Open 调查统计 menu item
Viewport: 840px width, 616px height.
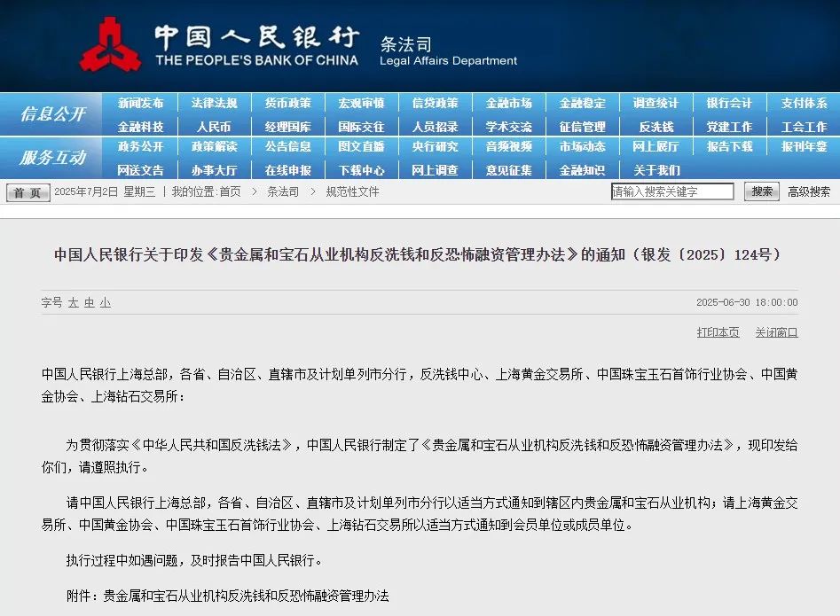pyautogui.click(x=656, y=103)
